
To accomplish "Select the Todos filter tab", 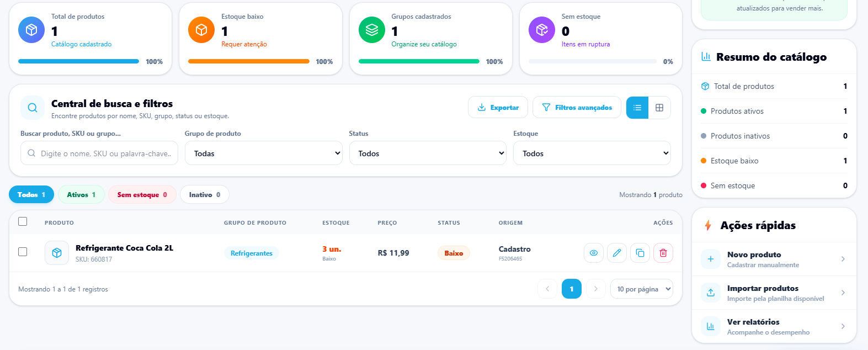I will pyautogui.click(x=31, y=194).
